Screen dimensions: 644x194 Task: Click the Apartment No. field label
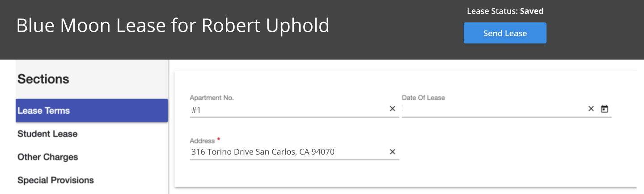click(x=212, y=98)
